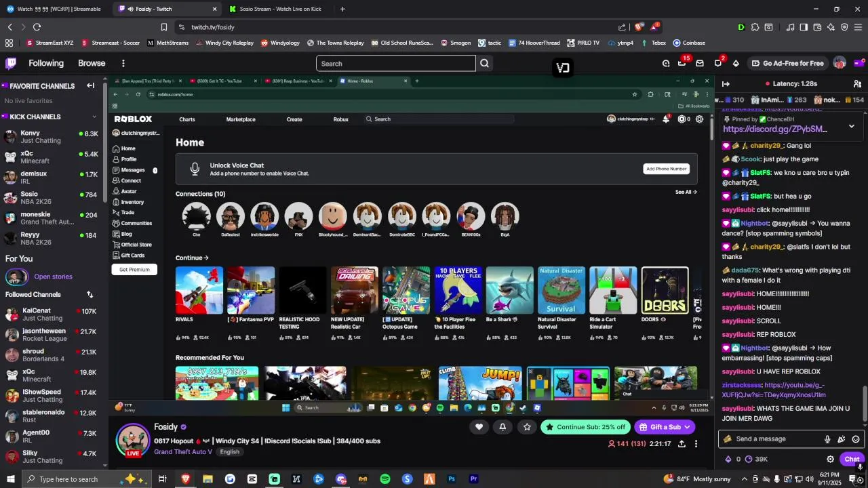Open Twitch whispers icon with 2 badge

[x=718, y=63]
